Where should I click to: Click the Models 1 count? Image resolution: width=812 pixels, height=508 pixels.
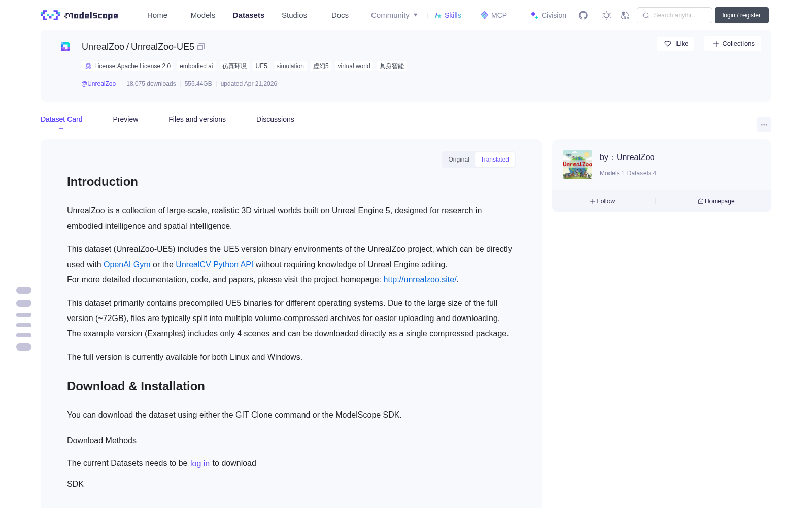pos(612,173)
